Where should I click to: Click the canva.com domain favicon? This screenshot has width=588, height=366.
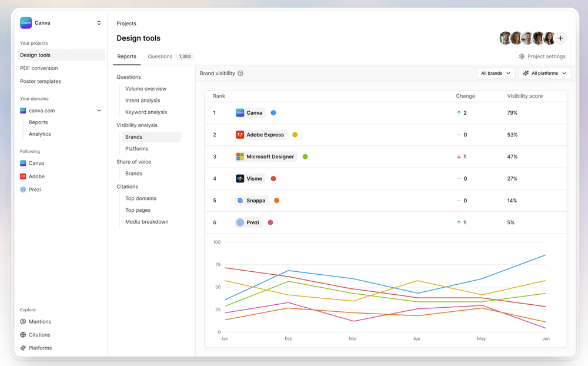click(x=23, y=111)
